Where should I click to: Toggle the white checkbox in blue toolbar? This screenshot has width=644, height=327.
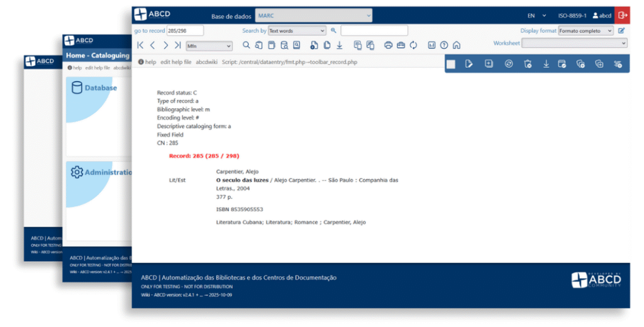pyautogui.click(x=451, y=64)
